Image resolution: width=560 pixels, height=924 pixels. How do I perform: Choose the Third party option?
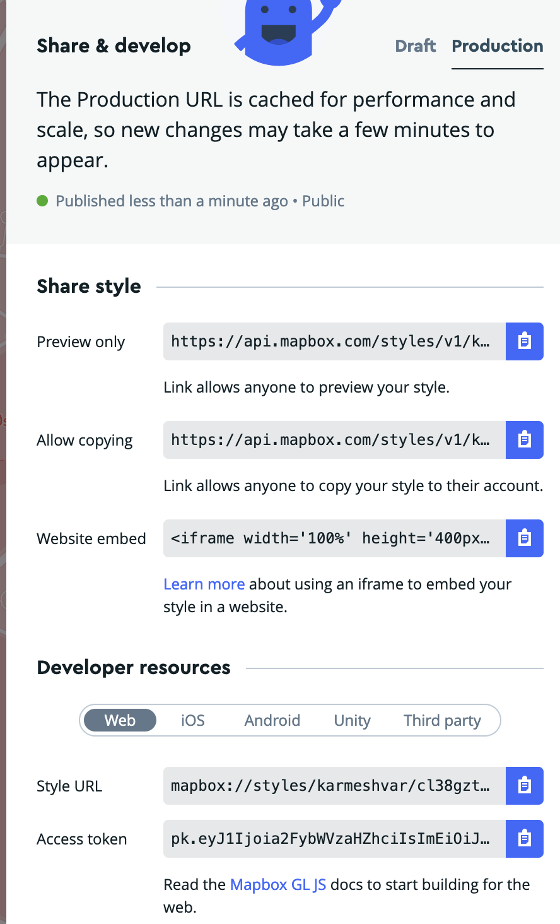tap(443, 720)
